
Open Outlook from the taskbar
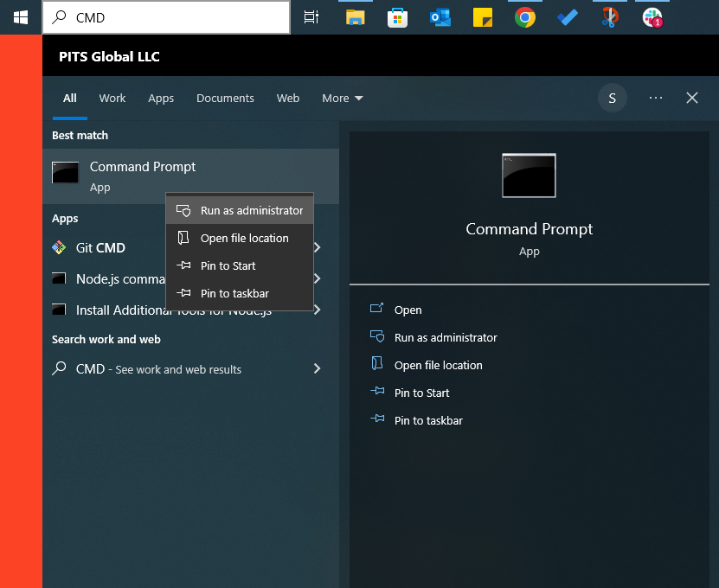[x=440, y=17]
